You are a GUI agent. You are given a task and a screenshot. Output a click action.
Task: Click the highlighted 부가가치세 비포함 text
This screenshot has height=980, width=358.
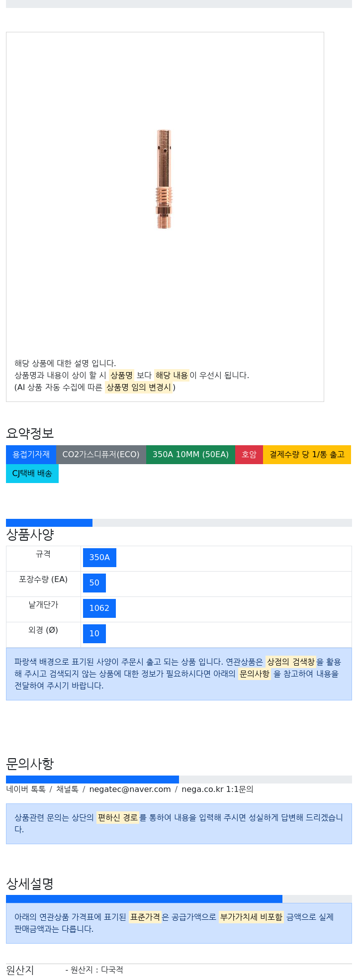coord(251,917)
